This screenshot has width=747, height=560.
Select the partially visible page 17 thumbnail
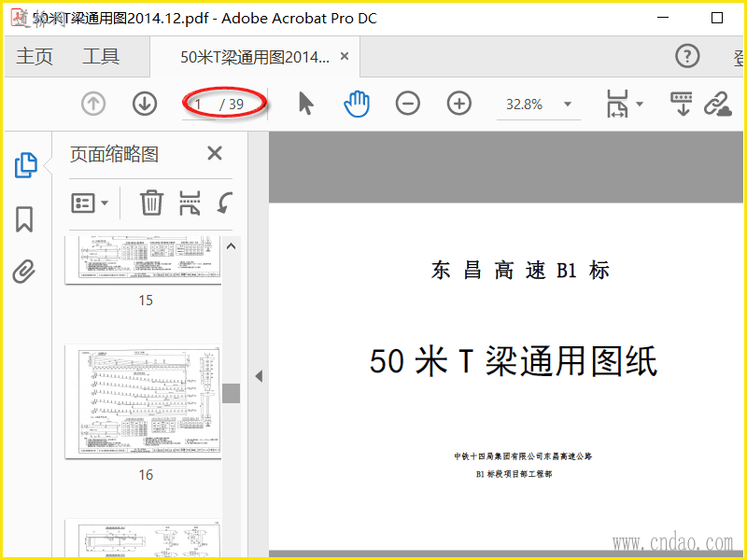143,539
